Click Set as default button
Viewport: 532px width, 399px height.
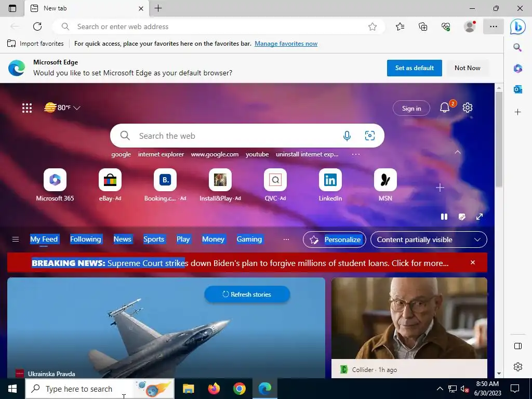point(414,68)
